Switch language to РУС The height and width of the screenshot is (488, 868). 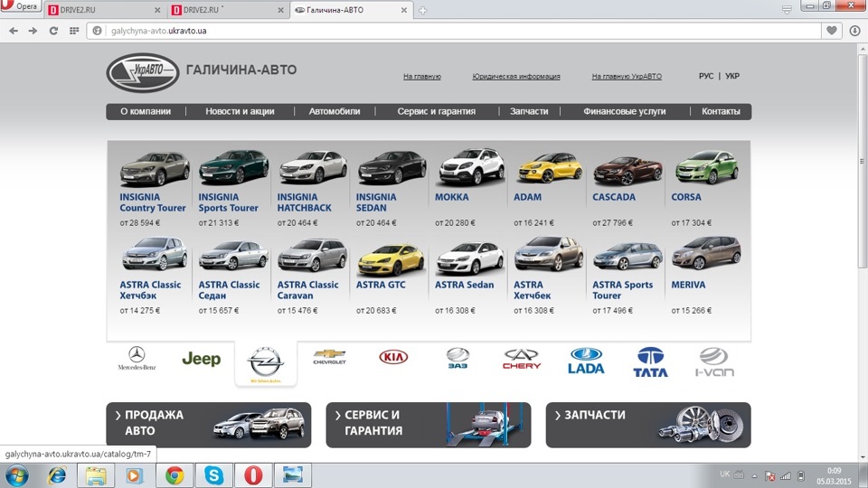706,76
